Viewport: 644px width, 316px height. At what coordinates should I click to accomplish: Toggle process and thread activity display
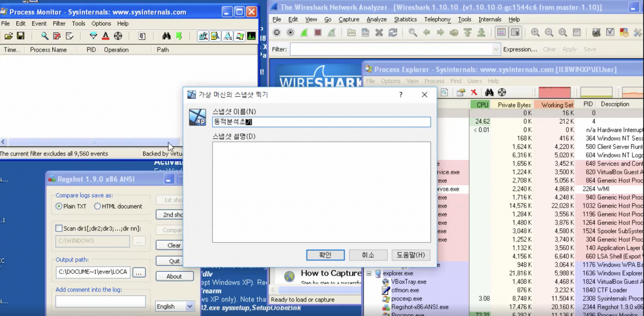[239, 36]
